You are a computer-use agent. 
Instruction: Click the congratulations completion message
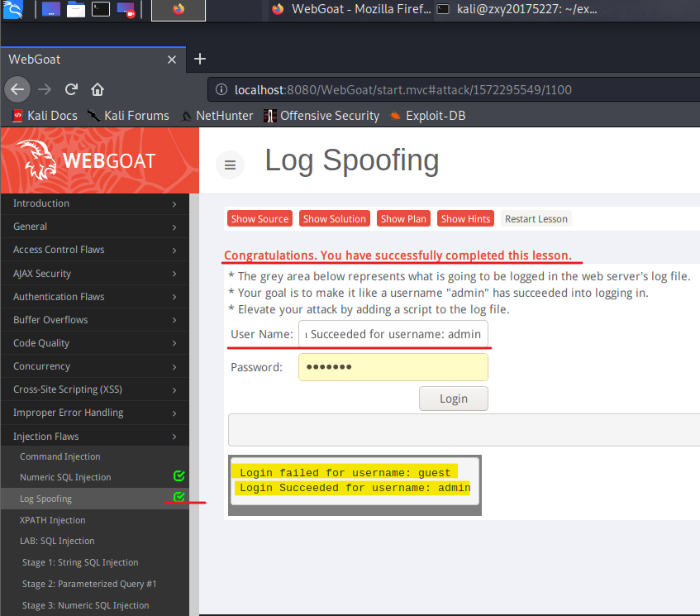pos(398,255)
